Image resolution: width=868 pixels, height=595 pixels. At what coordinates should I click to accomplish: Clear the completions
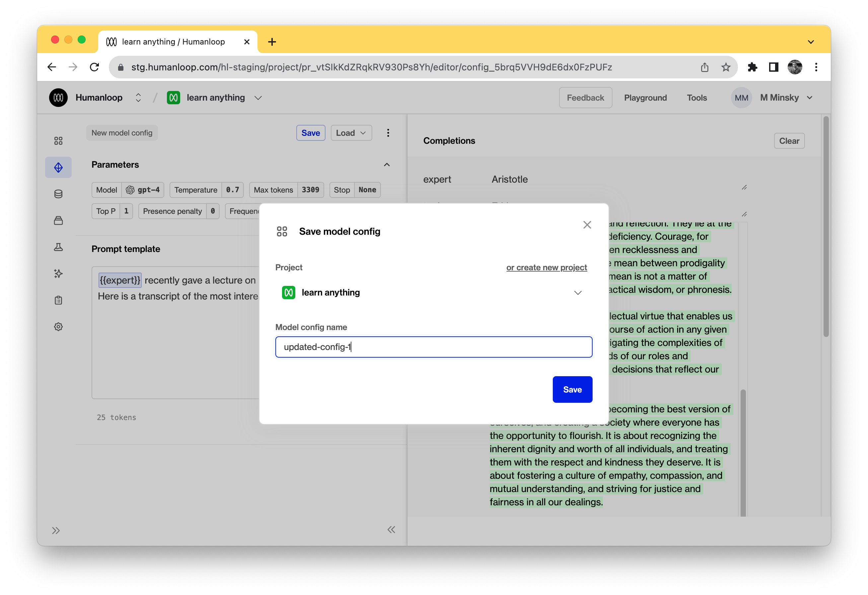789,140
